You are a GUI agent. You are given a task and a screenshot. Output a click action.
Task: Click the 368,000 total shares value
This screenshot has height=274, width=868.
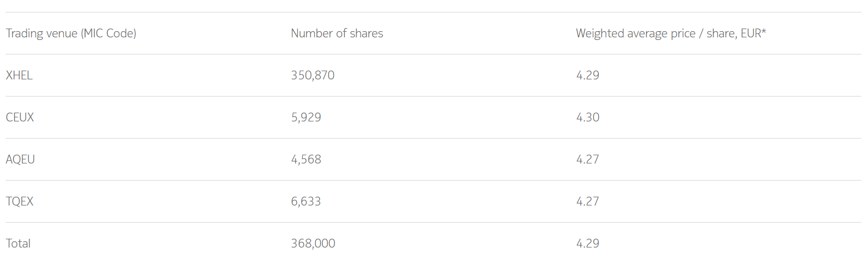[313, 243]
